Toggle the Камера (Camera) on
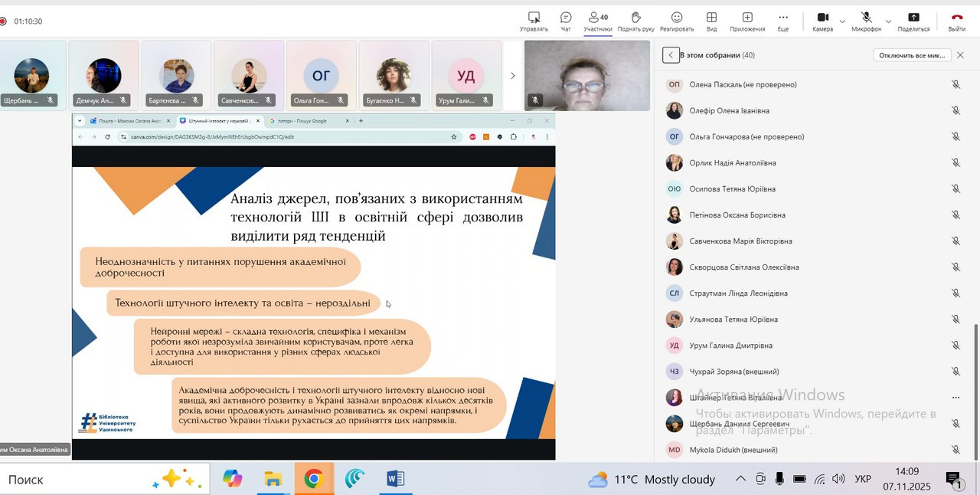Viewport: 980px width, 495px height. 822,18
